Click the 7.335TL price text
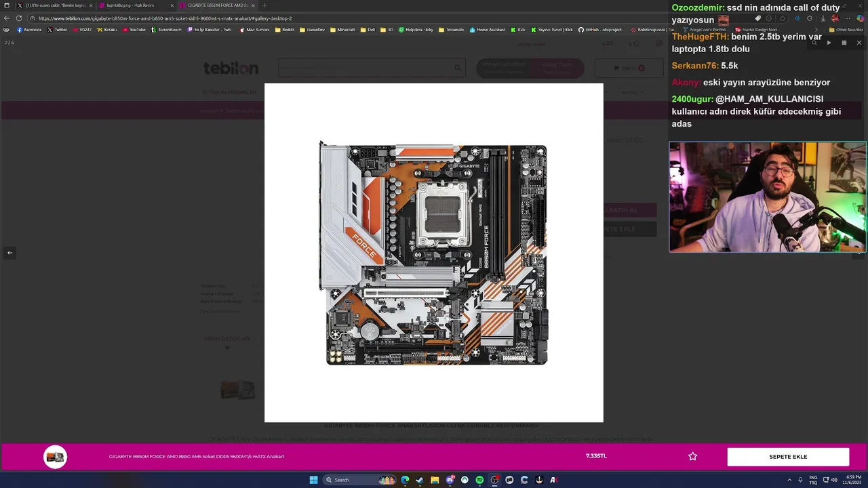Image resolution: width=868 pixels, height=488 pixels. pos(596,456)
